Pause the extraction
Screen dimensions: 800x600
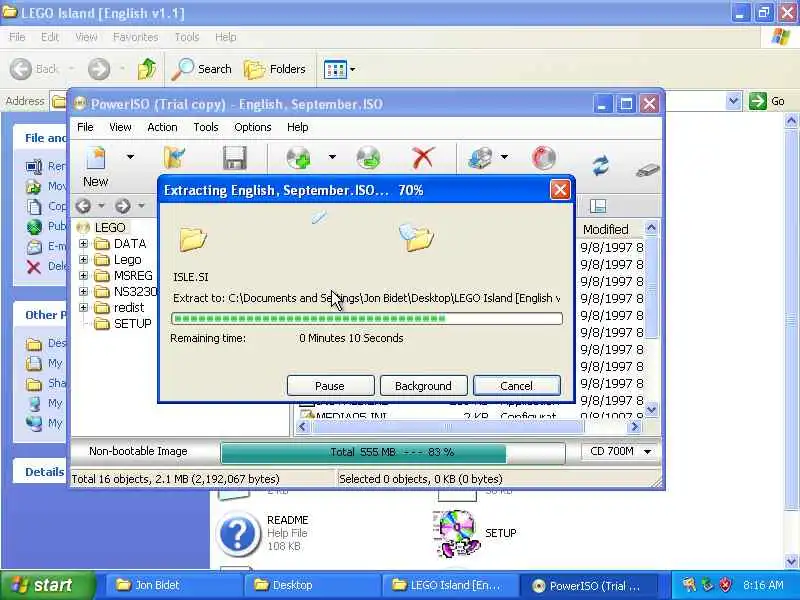330,386
